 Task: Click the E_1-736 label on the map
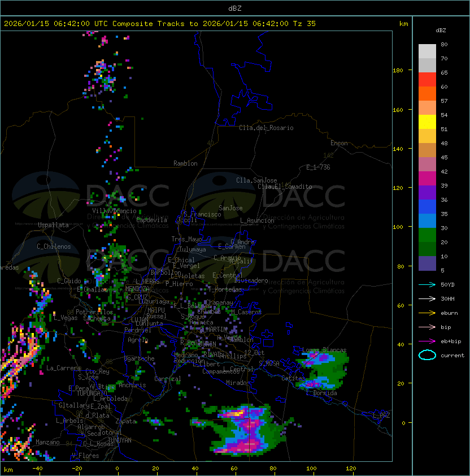(x=318, y=167)
